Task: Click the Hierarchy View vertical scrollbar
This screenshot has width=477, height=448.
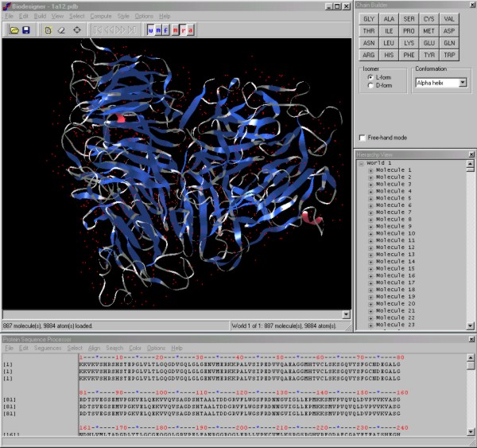Action: 471,239
